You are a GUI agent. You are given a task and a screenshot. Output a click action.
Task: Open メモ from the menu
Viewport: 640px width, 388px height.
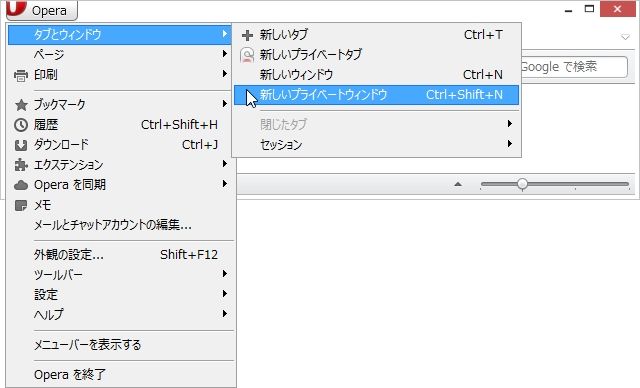coord(120,204)
